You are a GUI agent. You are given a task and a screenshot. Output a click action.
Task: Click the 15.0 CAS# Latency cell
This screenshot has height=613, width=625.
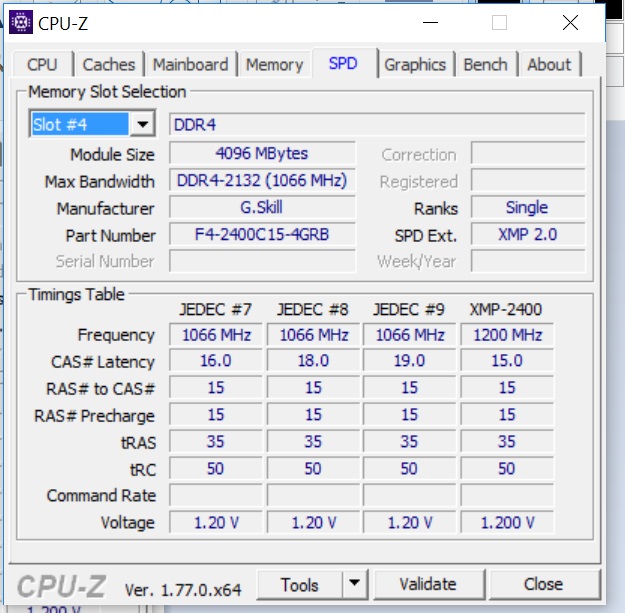(507, 361)
